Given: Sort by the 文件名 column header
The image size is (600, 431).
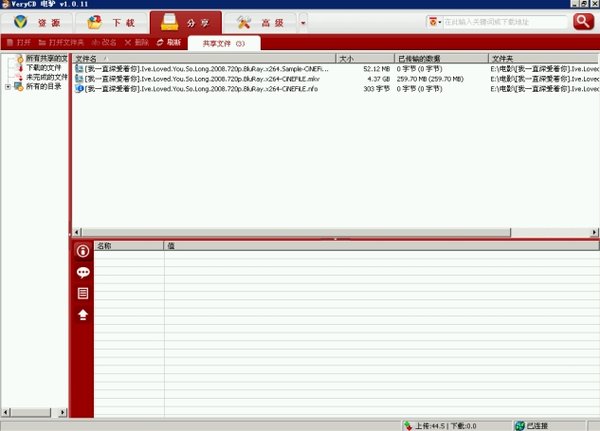Looking at the screenshot, I should pyautogui.click(x=204, y=59).
